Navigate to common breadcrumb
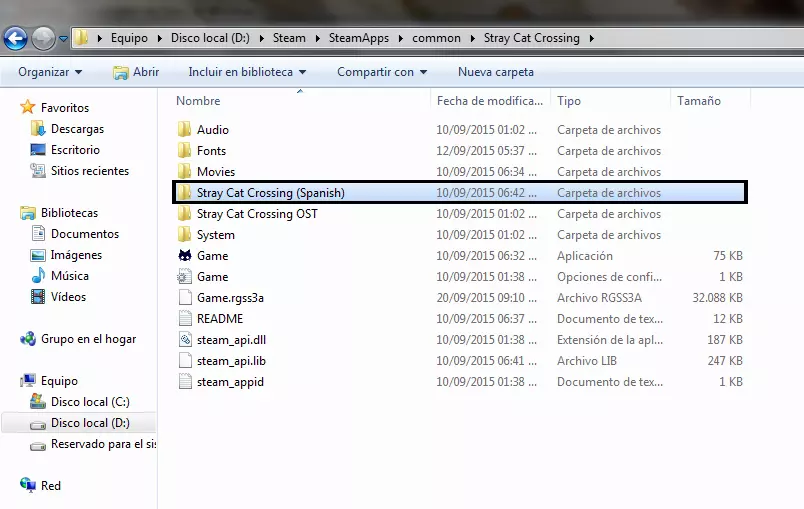The image size is (804, 509). click(436, 38)
